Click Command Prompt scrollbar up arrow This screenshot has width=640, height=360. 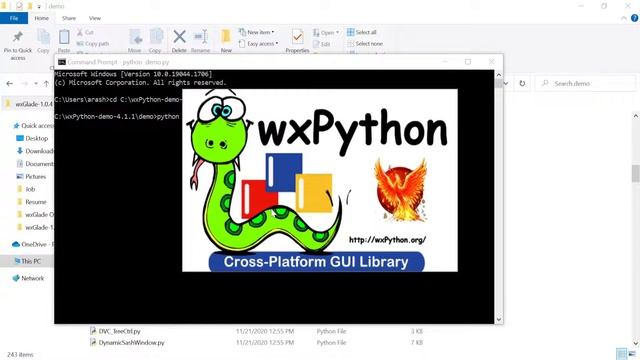(498, 75)
